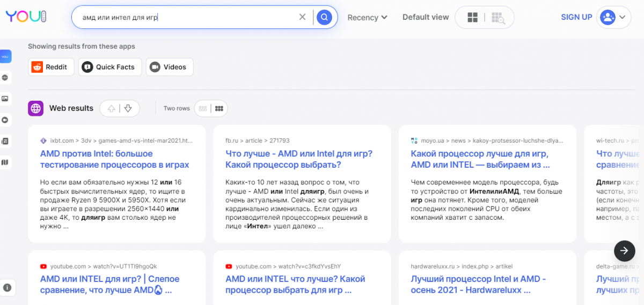644x305 pixels.
Task: Jump to Videos app results
Action: 170,67
